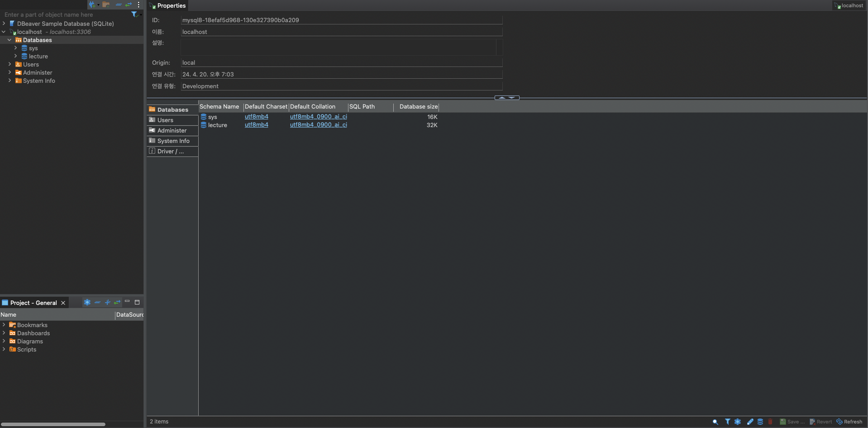The height and width of the screenshot is (428, 868).
Task: Open result grid settings via gear icon
Action: coord(738,422)
